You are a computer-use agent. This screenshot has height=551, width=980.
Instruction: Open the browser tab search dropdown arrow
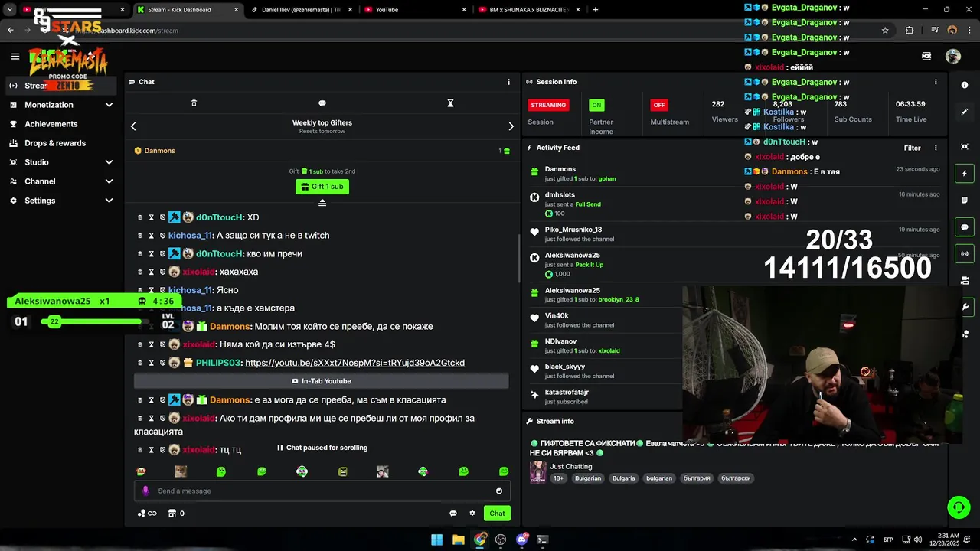click(10, 10)
